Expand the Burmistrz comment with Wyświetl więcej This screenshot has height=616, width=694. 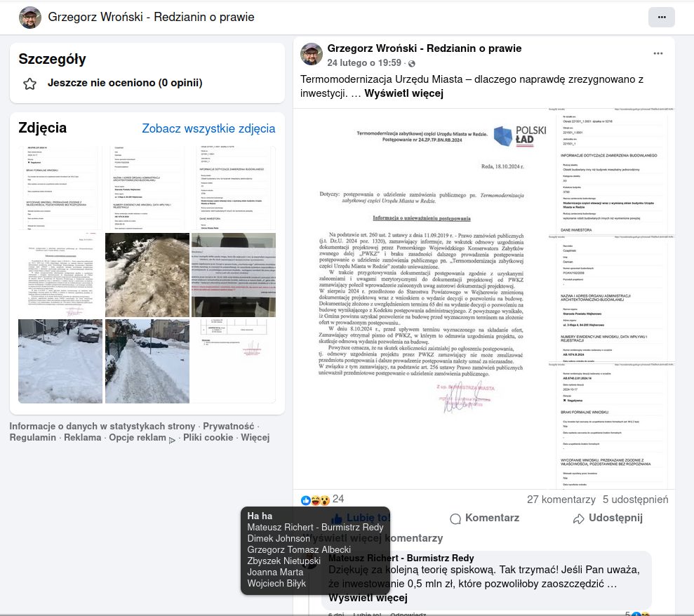(x=368, y=598)
